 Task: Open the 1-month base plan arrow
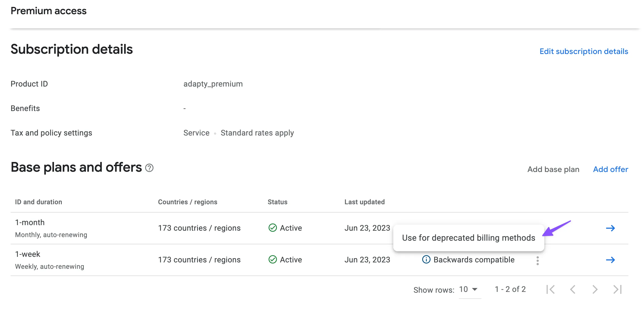click(610, 228)
